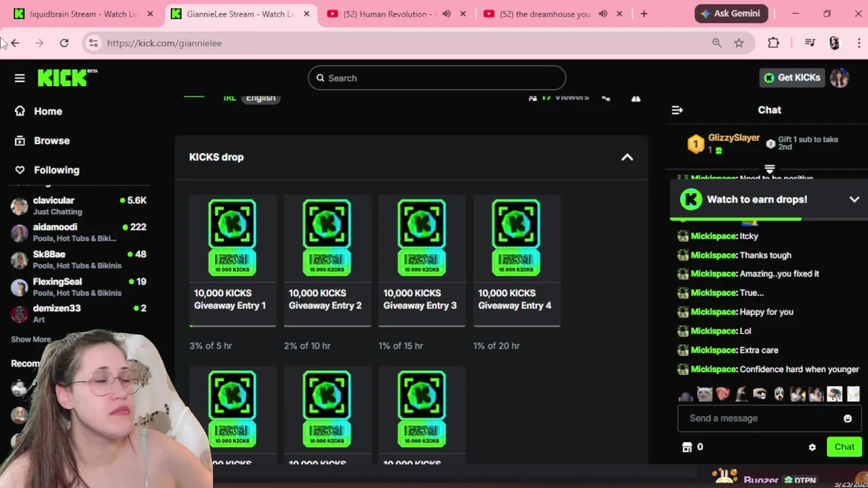Click the Kick search field

click(x=437, y=78)
